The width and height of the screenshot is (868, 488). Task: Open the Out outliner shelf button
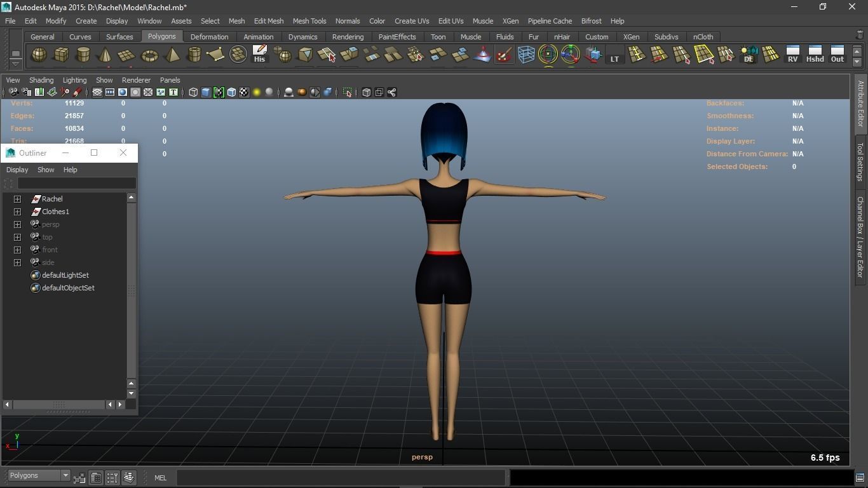point(837,54)
